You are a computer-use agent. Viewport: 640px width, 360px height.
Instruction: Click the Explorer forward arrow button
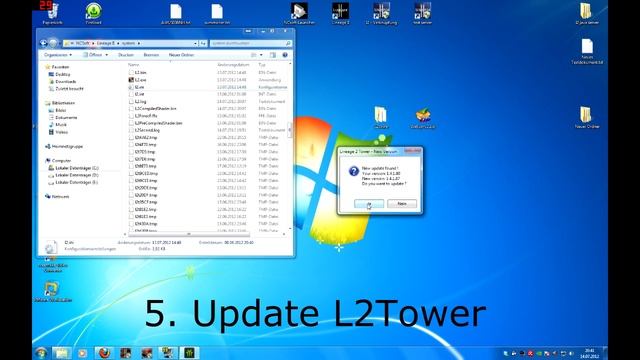53,43
